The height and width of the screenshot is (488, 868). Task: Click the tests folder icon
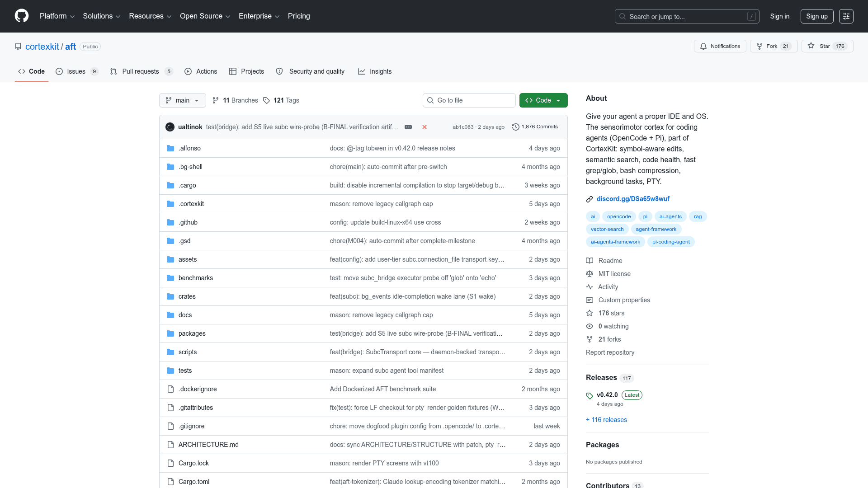pos(170,371)
